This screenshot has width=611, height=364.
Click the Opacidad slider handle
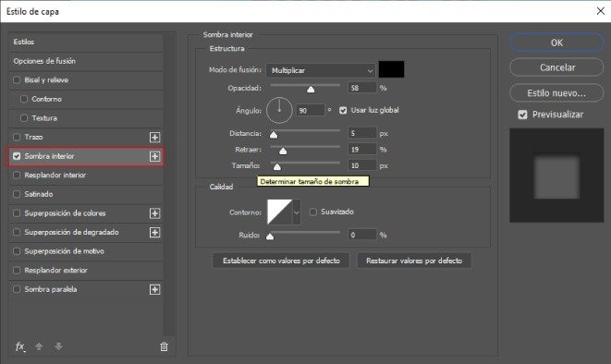311,90
